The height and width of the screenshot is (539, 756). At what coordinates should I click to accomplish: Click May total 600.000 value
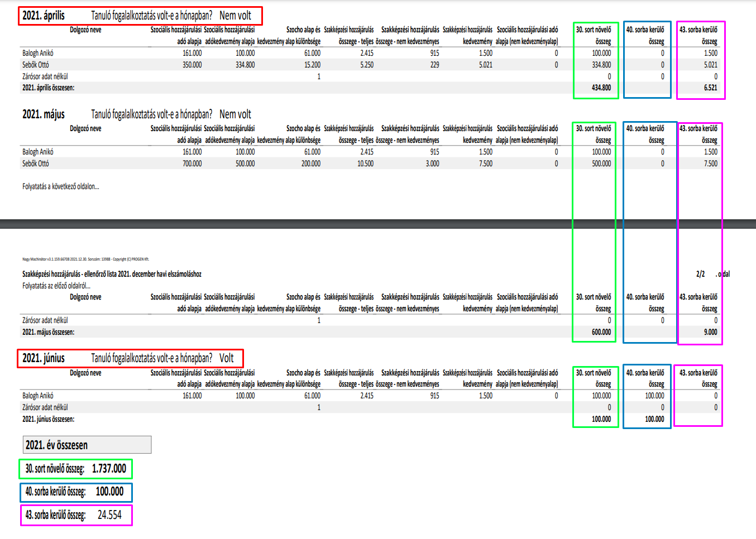click(601, 332)
